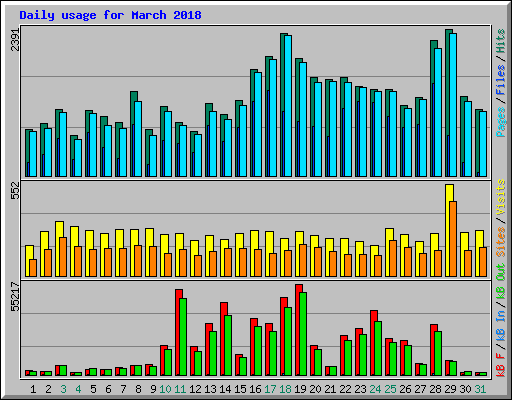
Task: Click green weekend day label 11
Action: pyautogui.click(x=180, y=389)
